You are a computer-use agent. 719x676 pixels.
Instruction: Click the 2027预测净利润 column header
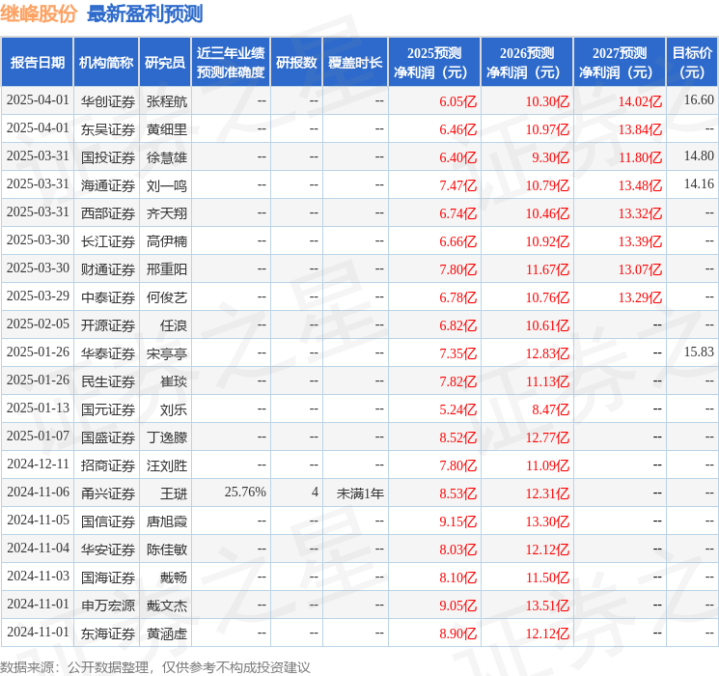pos(619,62)
